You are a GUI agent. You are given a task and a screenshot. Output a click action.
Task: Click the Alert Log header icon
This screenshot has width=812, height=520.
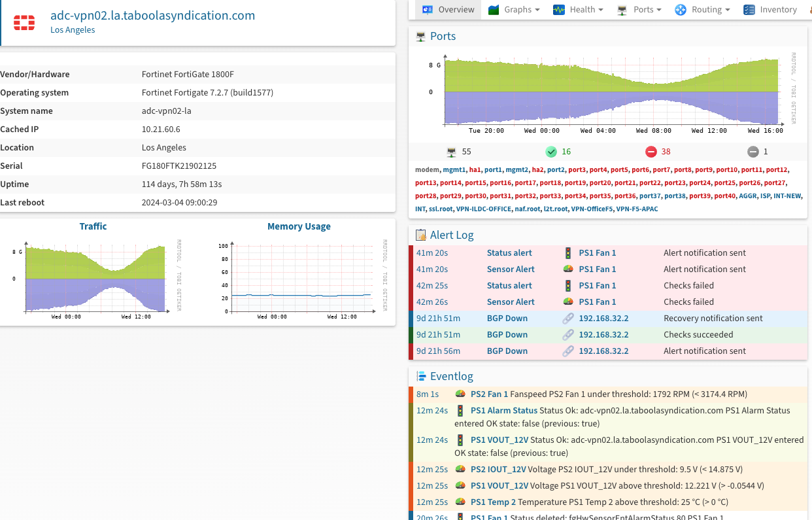point(421,235)
